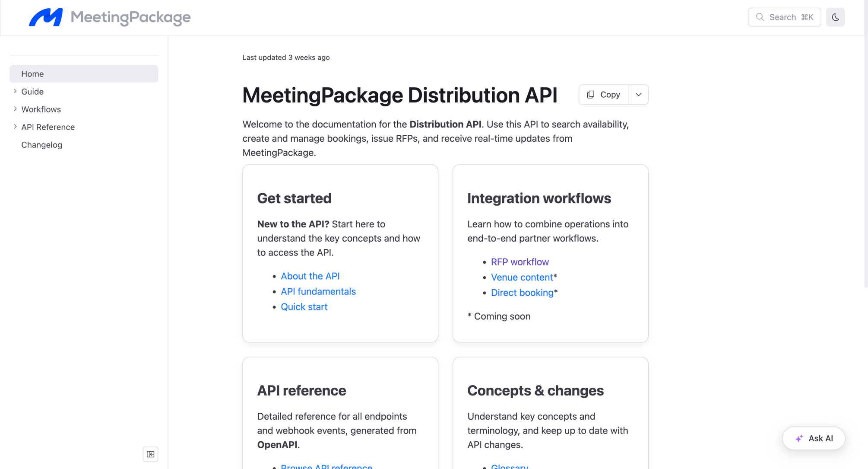Click the 'Concepts & changes' heading
The height and width of the screenshot is (469, 868).
click(x=535, y=391)
